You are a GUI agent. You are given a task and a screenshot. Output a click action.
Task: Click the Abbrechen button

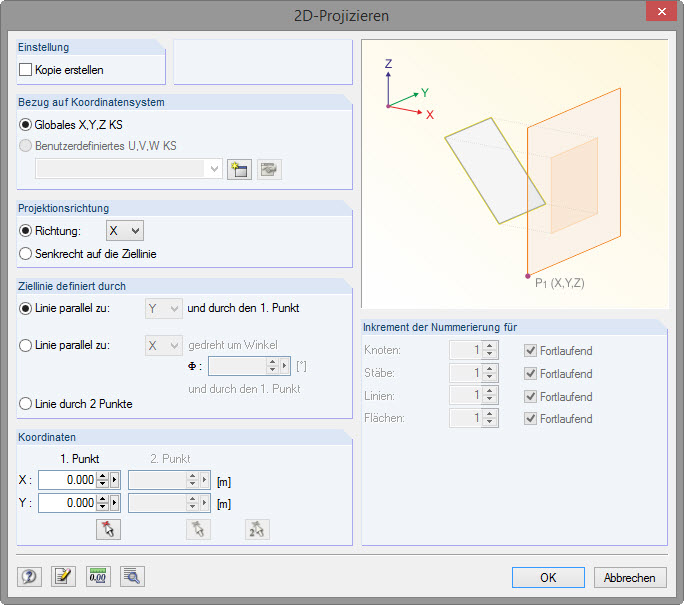(630, 578)
